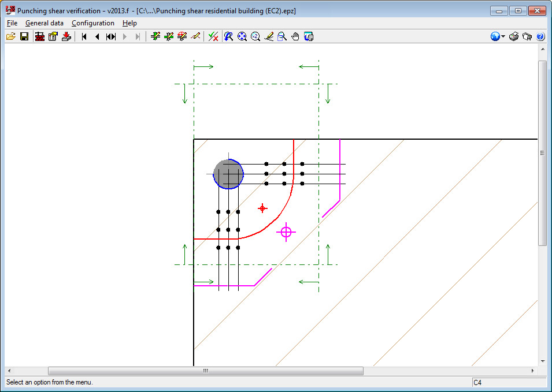Open the General data menu
552x392 pixels.
pyautogui.click(x=45, y=23)
